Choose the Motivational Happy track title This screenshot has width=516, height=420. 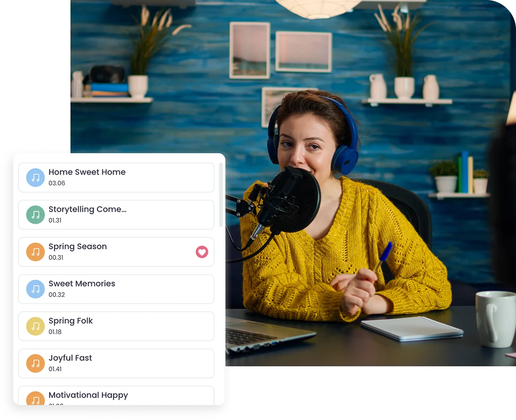[88, 395]
